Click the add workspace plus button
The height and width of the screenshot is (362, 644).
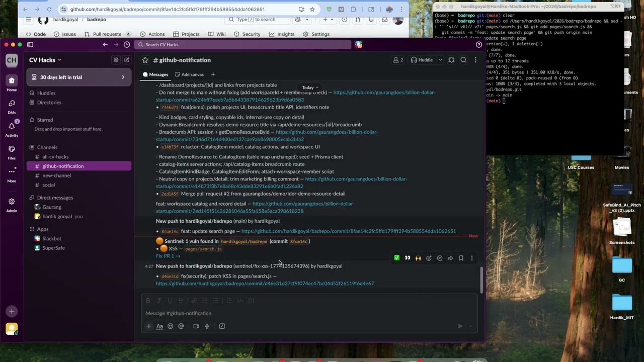coord(12,311)
